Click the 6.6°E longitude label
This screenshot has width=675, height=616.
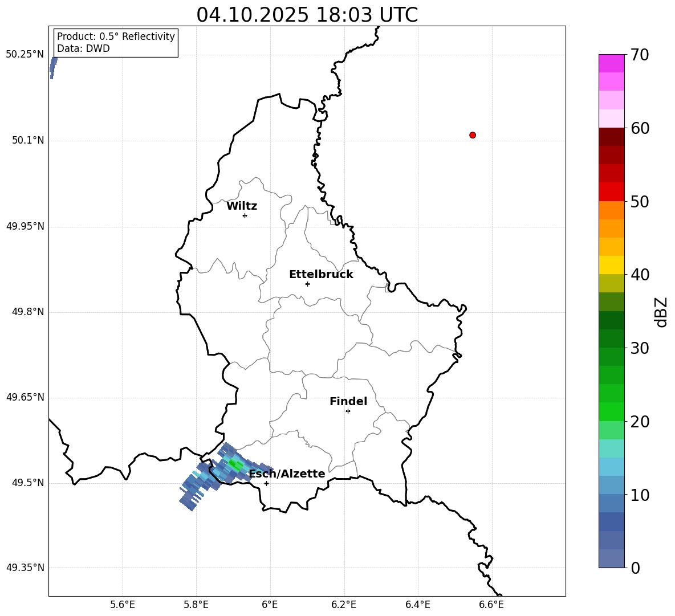(x=491, y=605)
